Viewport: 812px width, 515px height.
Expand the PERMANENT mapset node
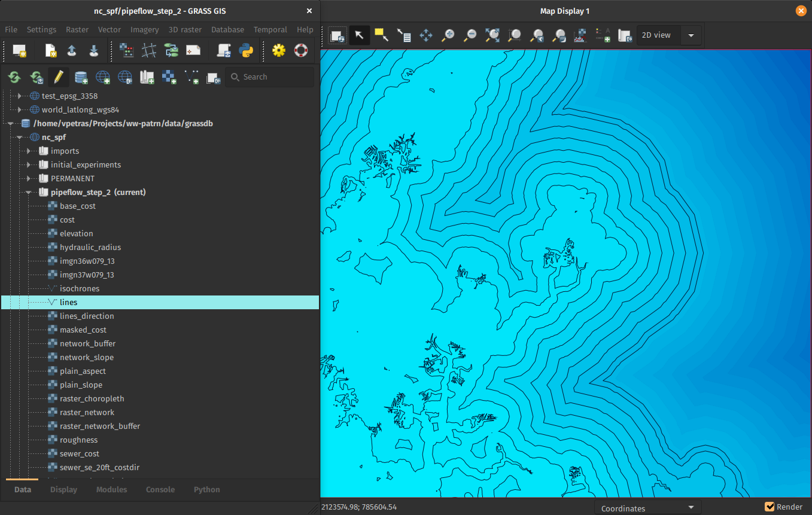(28, 179)
